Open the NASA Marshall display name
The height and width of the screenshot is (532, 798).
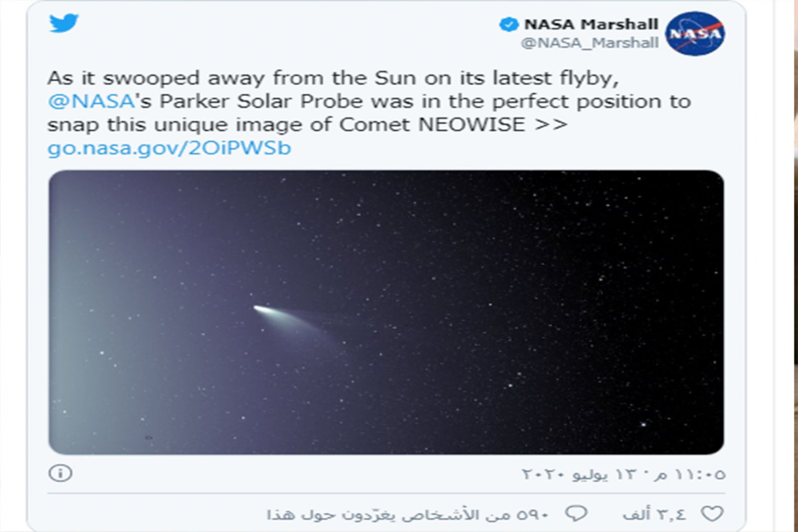(x=591, y=24)
